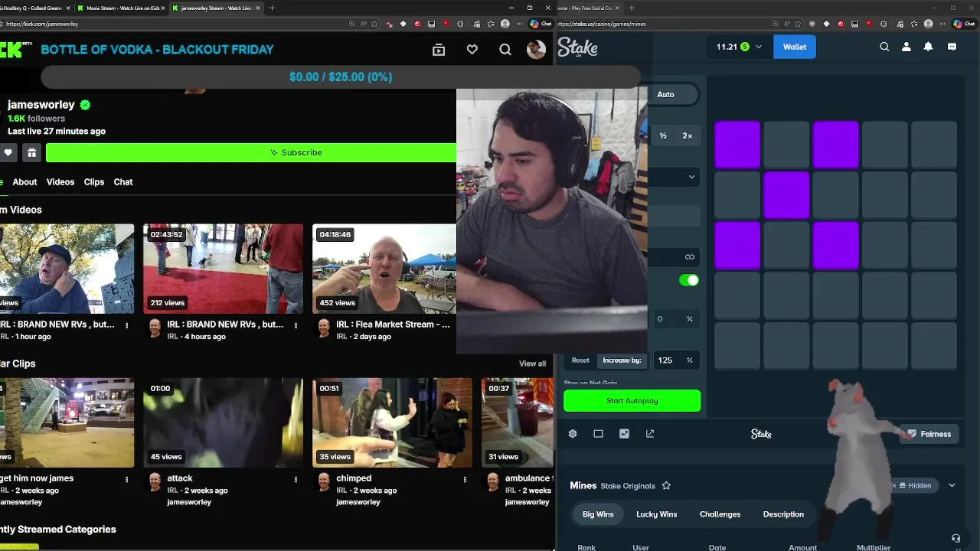The image size is (980, 551).
Task: Open options for 'attack' clip
Action: 296,479
